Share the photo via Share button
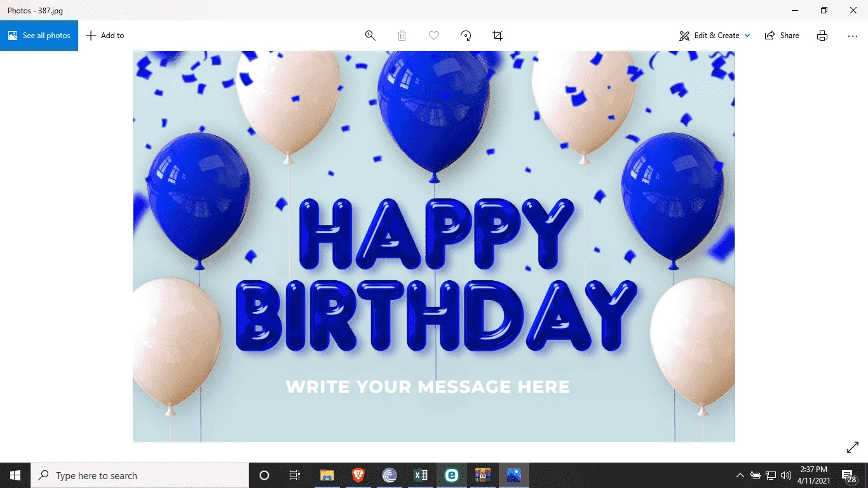 782,36
